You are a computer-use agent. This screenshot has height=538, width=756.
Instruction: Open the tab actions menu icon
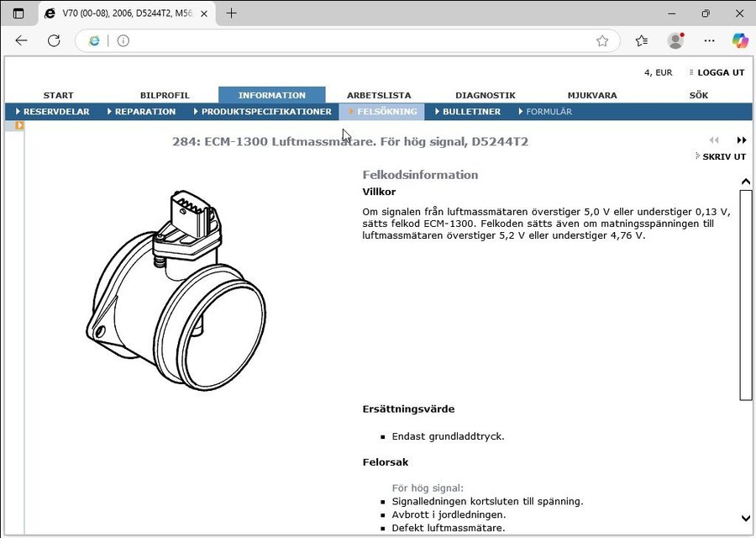18,13
